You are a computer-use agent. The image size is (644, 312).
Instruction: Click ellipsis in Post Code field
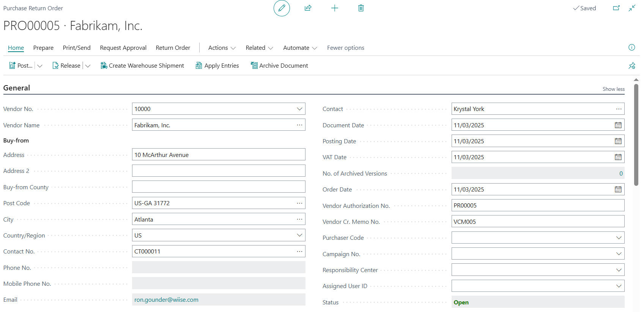tap(299, 203)
